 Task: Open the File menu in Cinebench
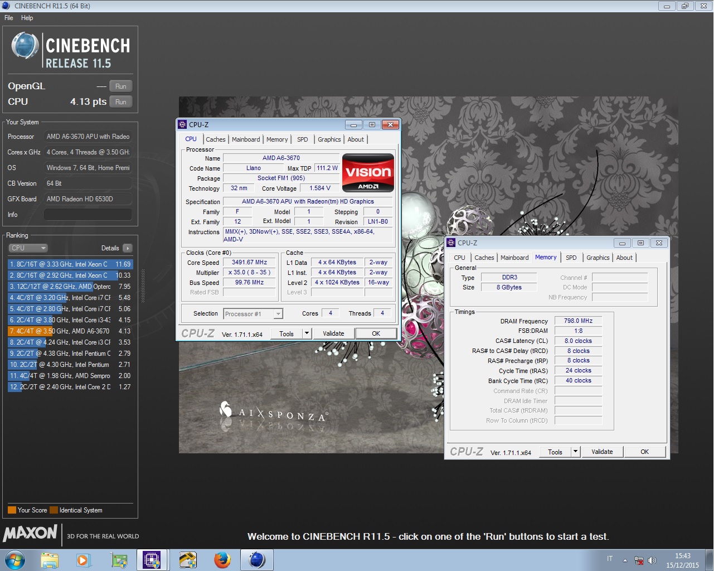click(x=9, y=18)
